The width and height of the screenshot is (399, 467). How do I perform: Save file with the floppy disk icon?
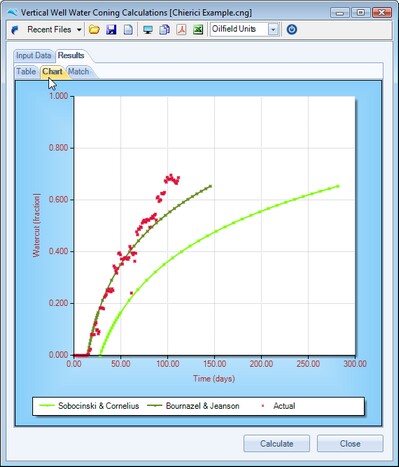tap(111, 30)
